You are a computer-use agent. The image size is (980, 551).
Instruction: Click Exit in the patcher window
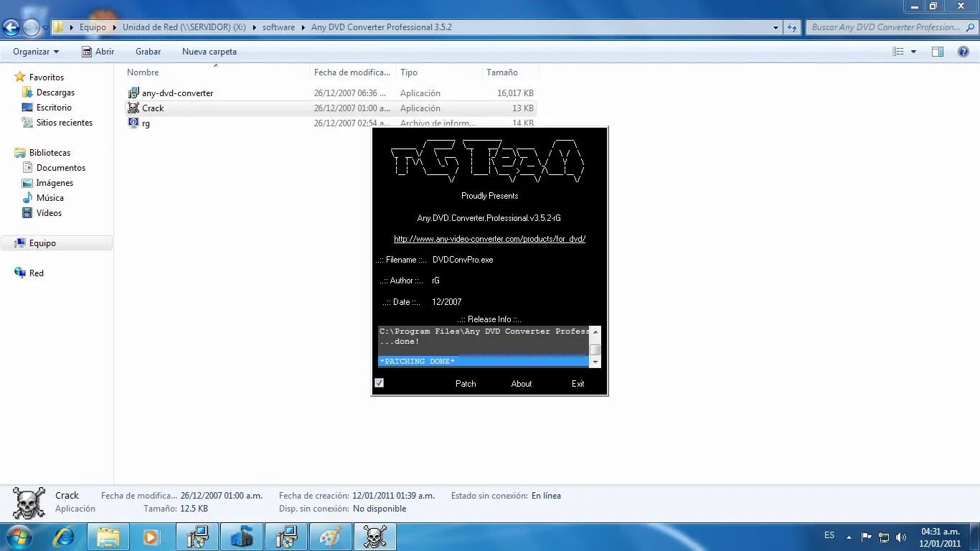[x=578, y=384]
